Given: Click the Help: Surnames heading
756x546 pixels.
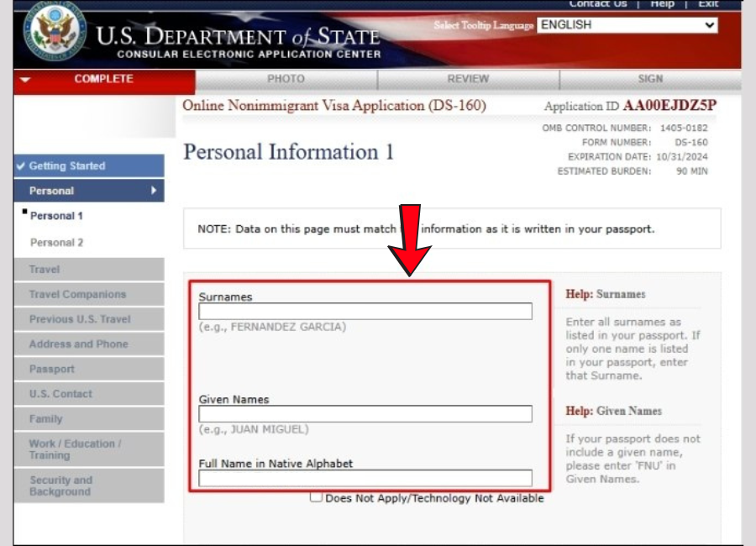Looking at the screenshot, I should tap(605, 294).
